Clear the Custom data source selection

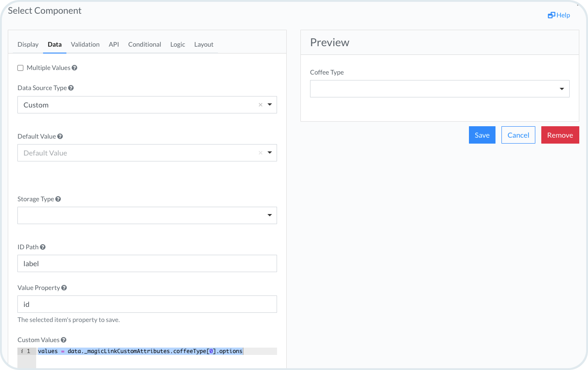click(x=261, y=105)
